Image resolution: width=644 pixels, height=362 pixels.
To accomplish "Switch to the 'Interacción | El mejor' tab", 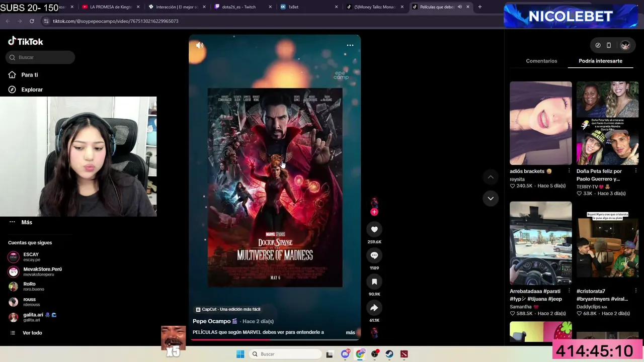I will pos(177,7).
